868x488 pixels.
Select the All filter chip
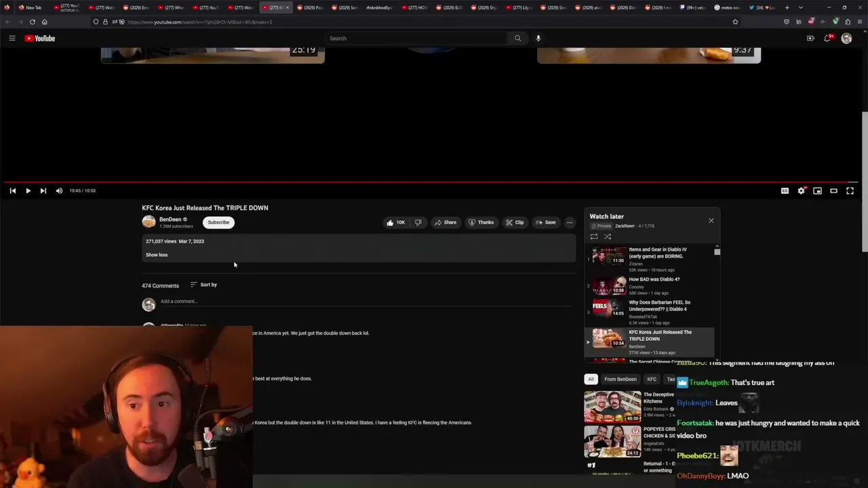[591, 380]
